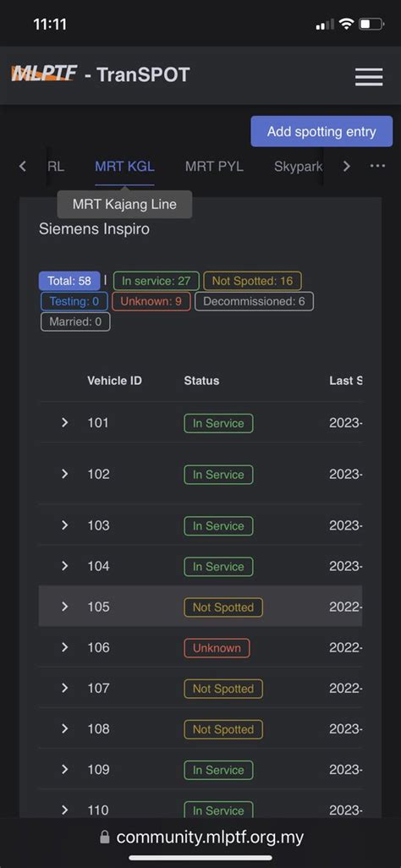Expand vehicle 106 details chevron

coord(65,648)
